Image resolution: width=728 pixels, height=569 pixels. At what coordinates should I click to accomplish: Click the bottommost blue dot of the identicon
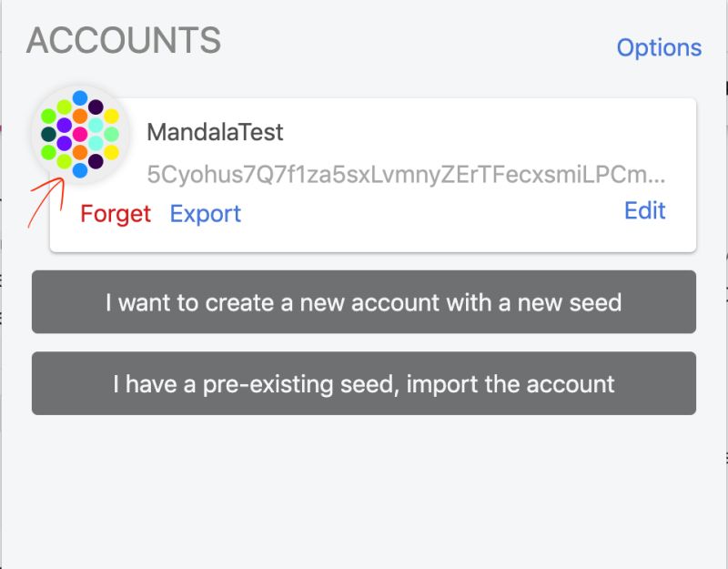coord(80,170)
